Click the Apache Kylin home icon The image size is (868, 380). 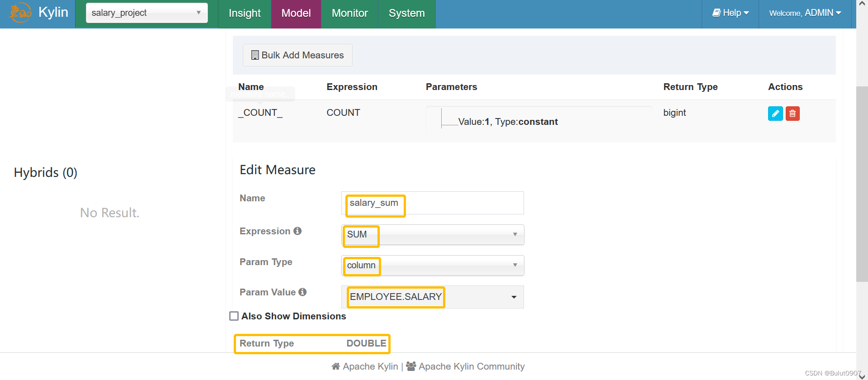[x=336, y=366]
